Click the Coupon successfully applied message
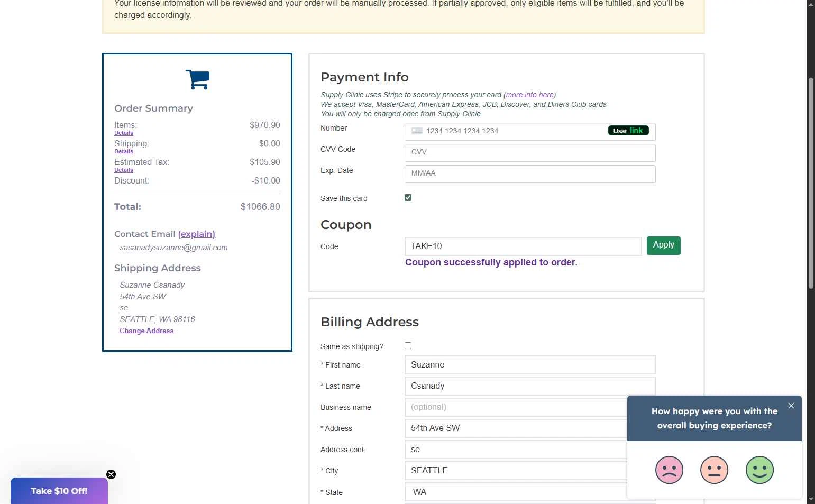815x504 pixels. coord(491,262)
